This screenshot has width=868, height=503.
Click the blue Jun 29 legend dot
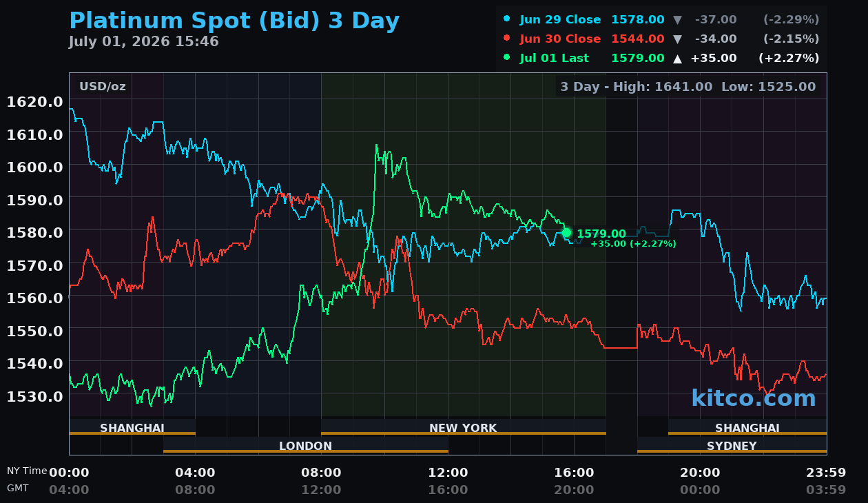507,19
